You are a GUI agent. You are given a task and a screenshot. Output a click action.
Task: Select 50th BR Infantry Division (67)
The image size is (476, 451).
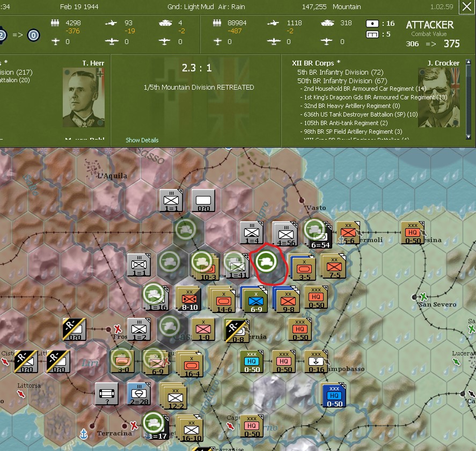342,81
